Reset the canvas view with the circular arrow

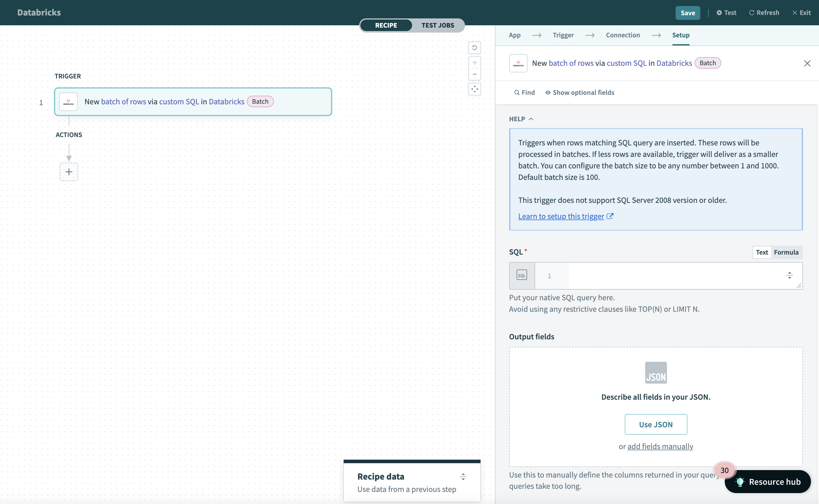click(x=475, y=48)
